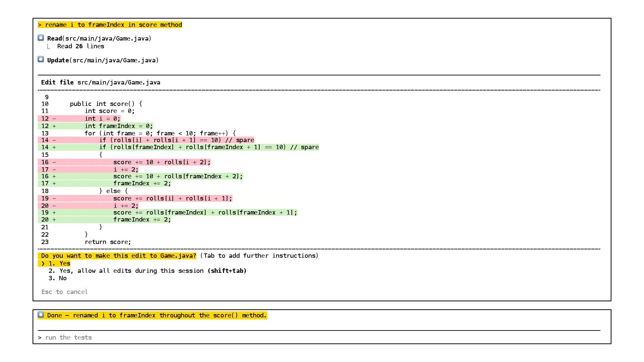
Task: Click the highlighted rename i to frameIndex prompt
Action: 110,25
